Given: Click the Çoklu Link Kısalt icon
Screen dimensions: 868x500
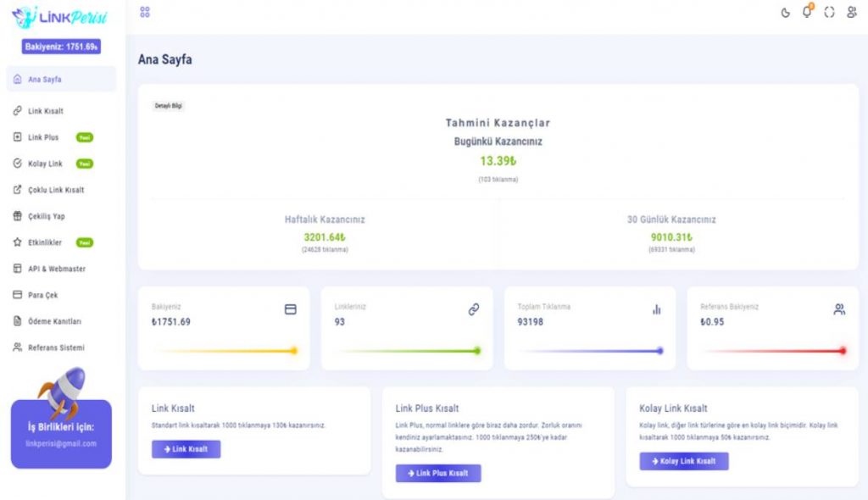Looking at the screenshot, I should click(x=17, y=190).
